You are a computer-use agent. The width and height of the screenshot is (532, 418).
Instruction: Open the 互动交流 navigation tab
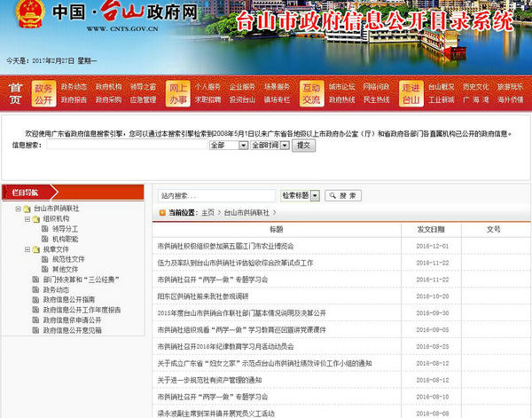coord(311,93)
